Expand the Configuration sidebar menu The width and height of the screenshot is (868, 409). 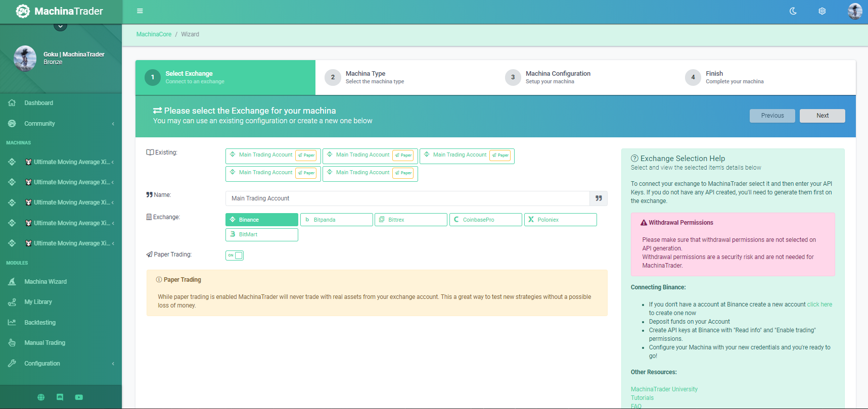61,364
